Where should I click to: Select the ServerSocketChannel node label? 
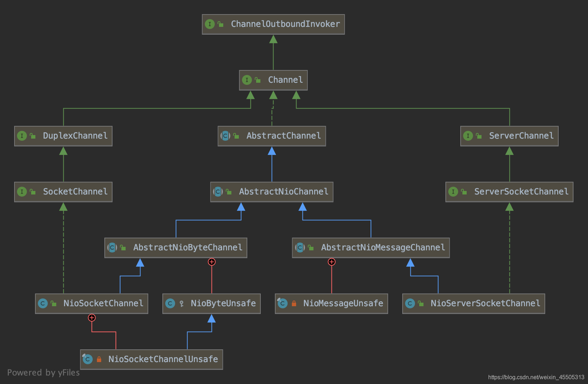click(x=521, y=192)
